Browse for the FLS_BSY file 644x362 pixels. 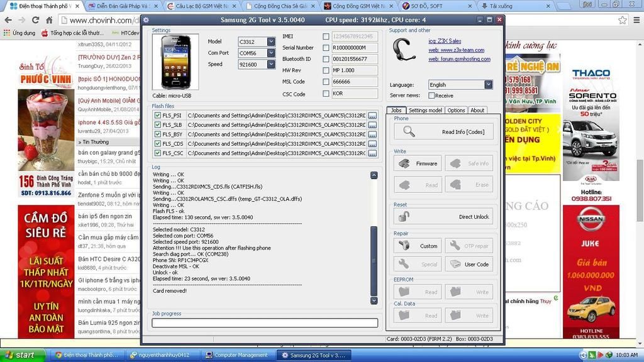(x=372, y=134)
